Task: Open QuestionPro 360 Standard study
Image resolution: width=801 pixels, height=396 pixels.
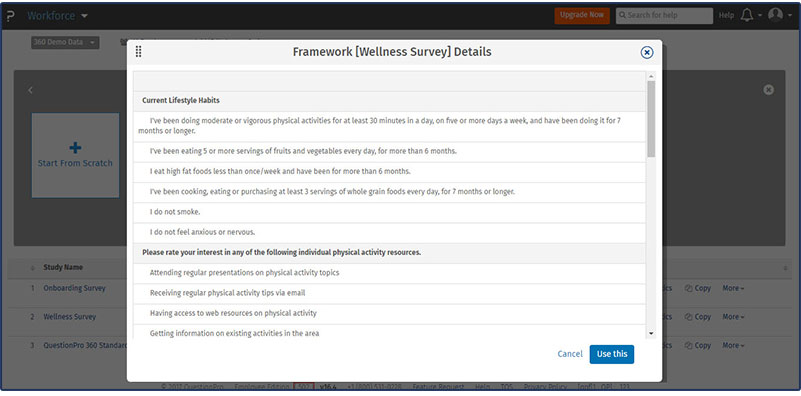Action: [85, 345]
